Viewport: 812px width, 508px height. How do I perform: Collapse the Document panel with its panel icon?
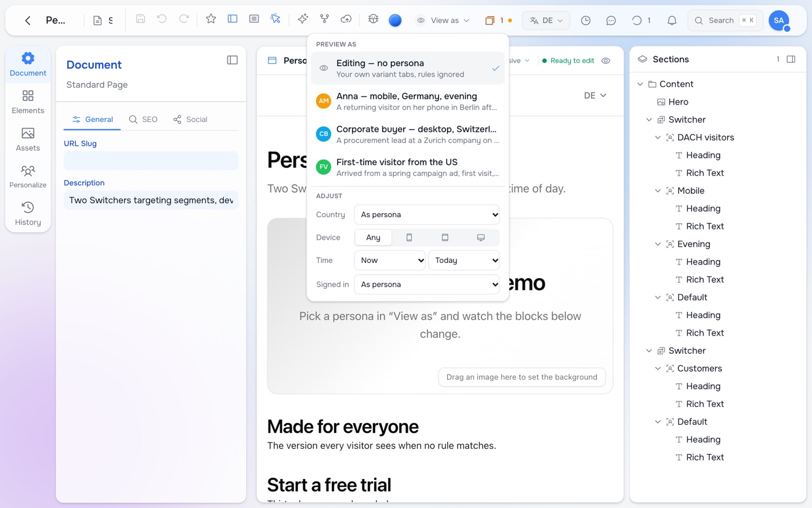tap(233, 60)
